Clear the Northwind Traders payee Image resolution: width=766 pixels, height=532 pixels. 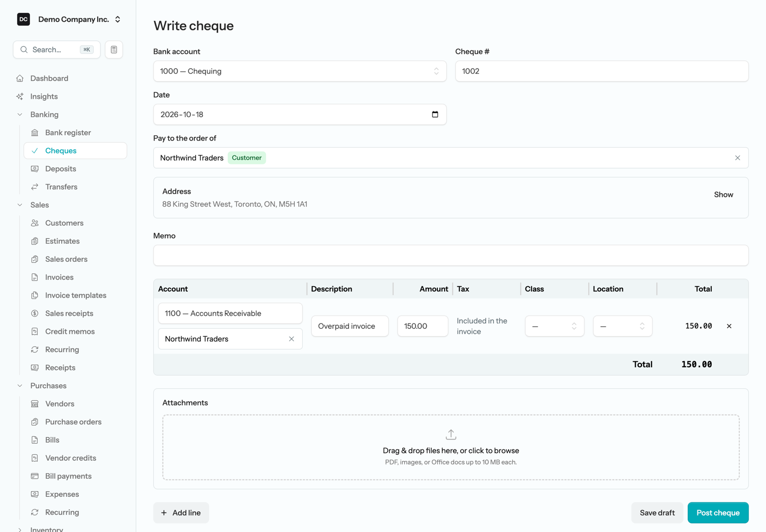click(737, 158)
